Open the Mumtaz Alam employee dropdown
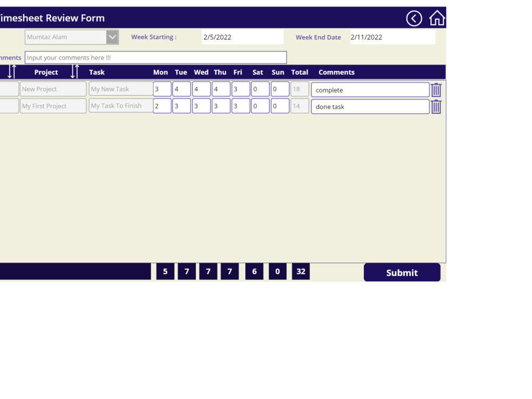The image size is (532, 399). [112, 37]
